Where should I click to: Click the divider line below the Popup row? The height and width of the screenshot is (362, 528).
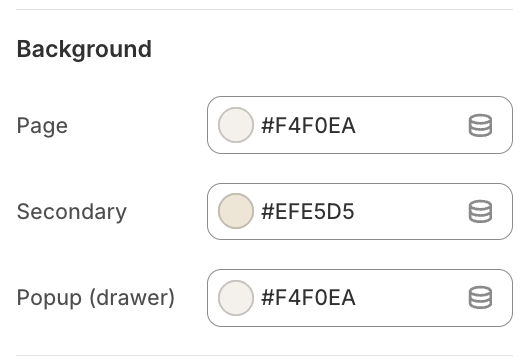[264, 355]
